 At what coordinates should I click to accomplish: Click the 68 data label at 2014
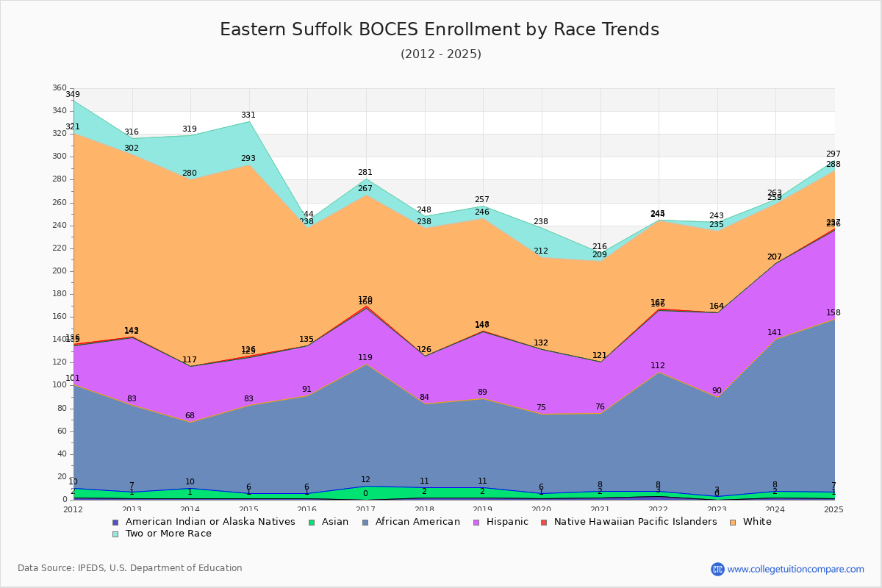tap(190, 416)
